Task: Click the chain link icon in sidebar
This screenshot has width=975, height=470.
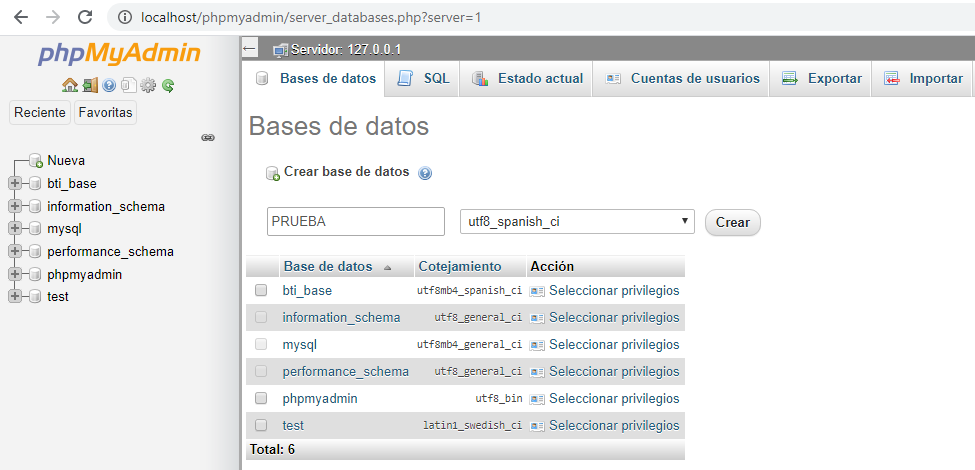Action: [x=208, y=137]
